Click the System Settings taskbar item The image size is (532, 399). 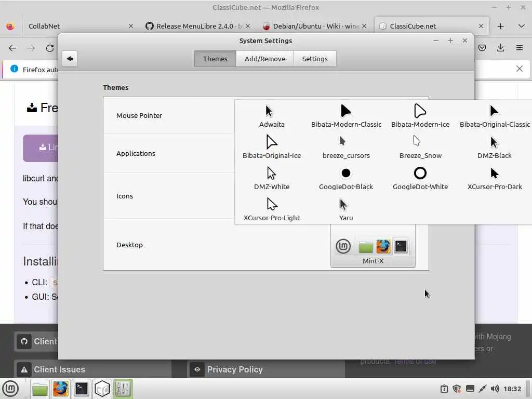123,389
